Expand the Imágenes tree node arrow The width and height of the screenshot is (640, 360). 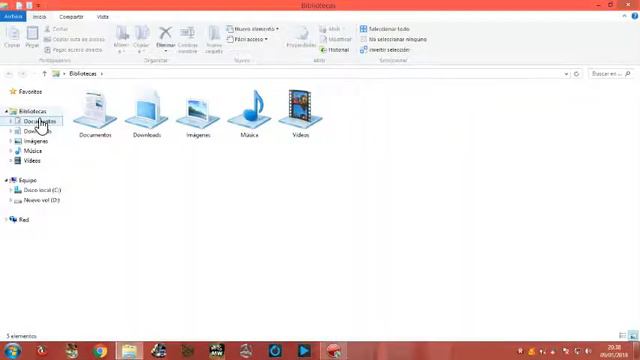[x=11, y=141]
